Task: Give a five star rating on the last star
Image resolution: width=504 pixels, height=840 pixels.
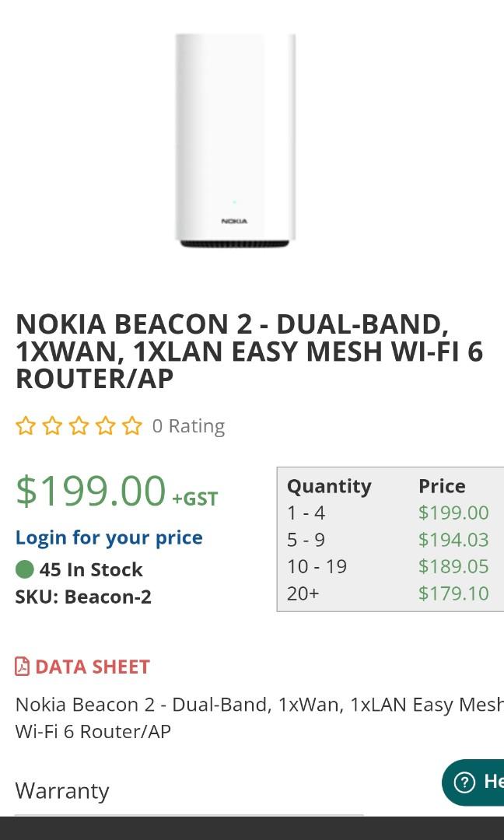Action: [131, 425]
